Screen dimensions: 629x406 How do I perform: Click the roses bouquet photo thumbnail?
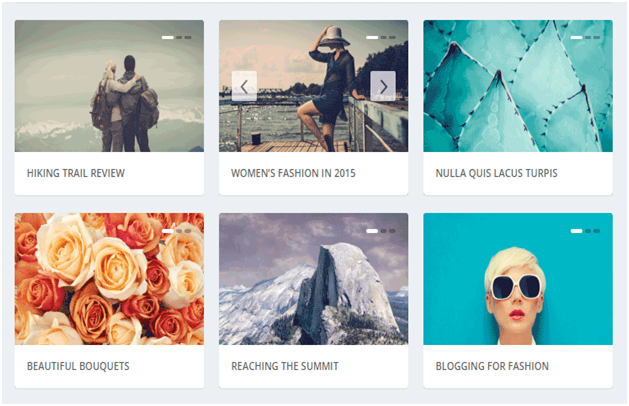[x=109, y=279]
